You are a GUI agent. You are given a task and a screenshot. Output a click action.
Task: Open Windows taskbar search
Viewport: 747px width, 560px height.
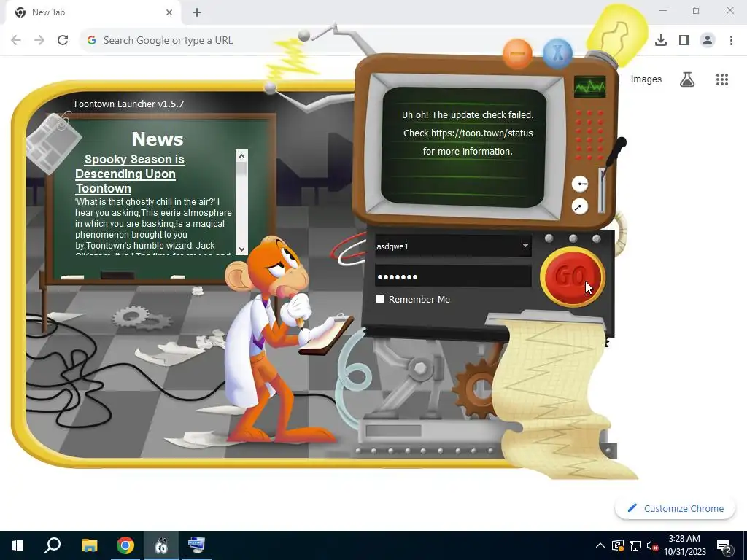(53, 545)
